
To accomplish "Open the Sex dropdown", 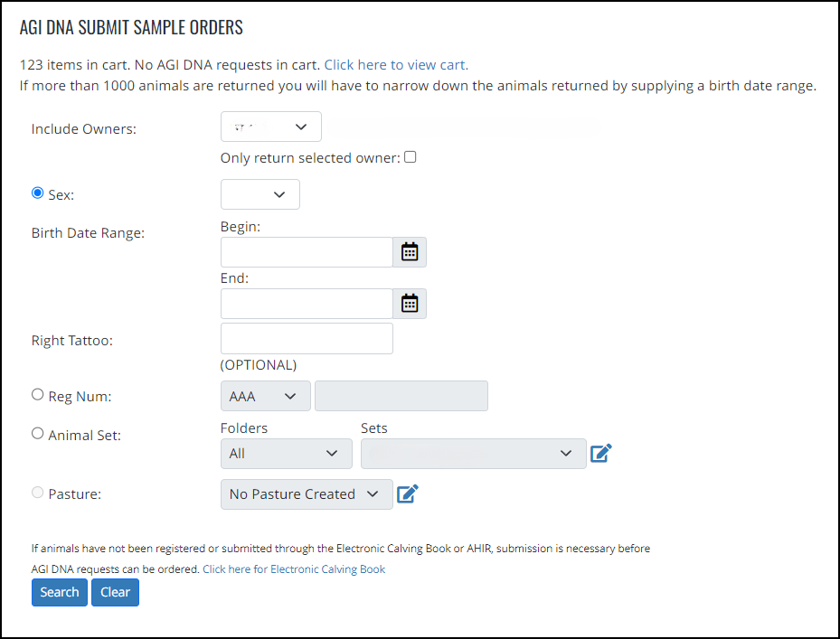I will pos(260,194).
